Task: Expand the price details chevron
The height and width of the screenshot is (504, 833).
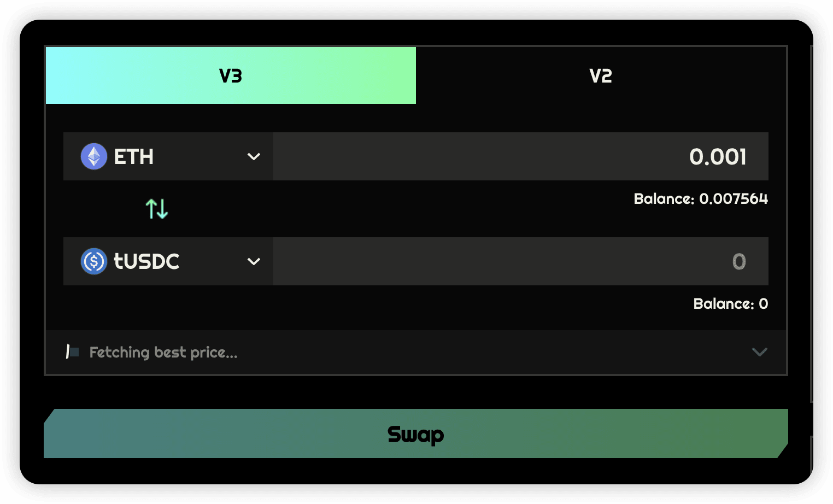Action: (759, 352)
